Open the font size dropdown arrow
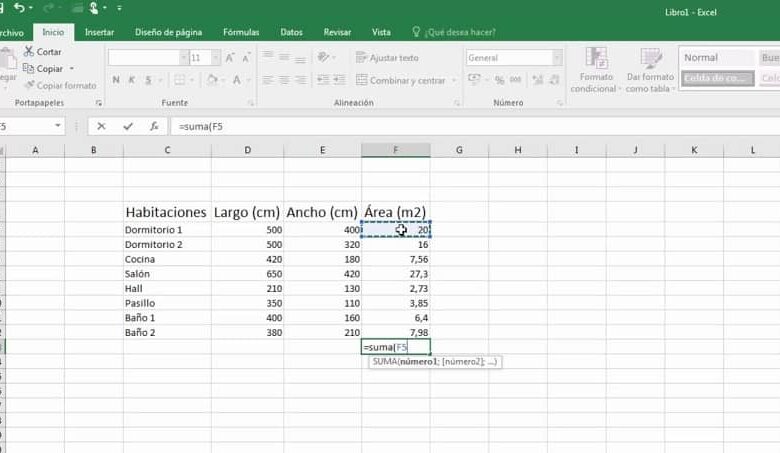The height and width of the screenshot is (453, 780). pos(215,58)
